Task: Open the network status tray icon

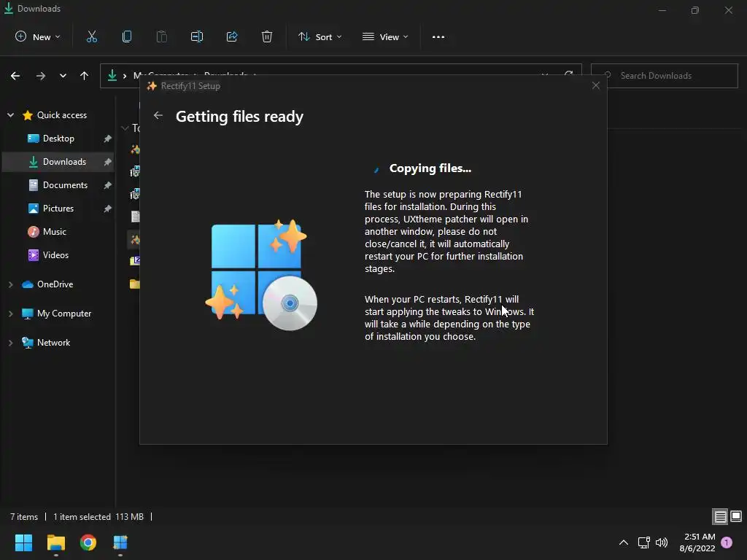Action: pyautogui.click(x=643, y=542)
